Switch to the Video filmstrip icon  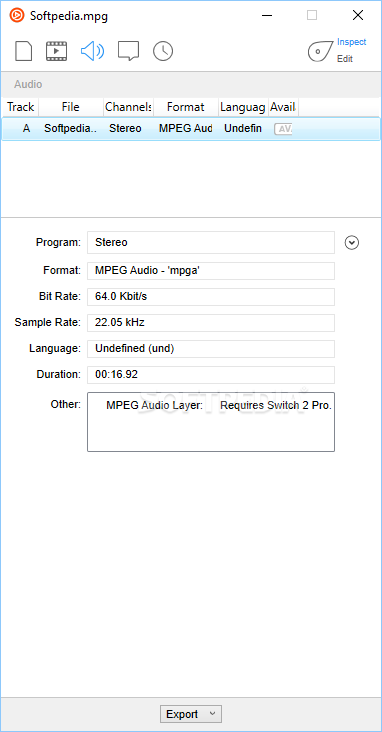click(x=56, y=51)
